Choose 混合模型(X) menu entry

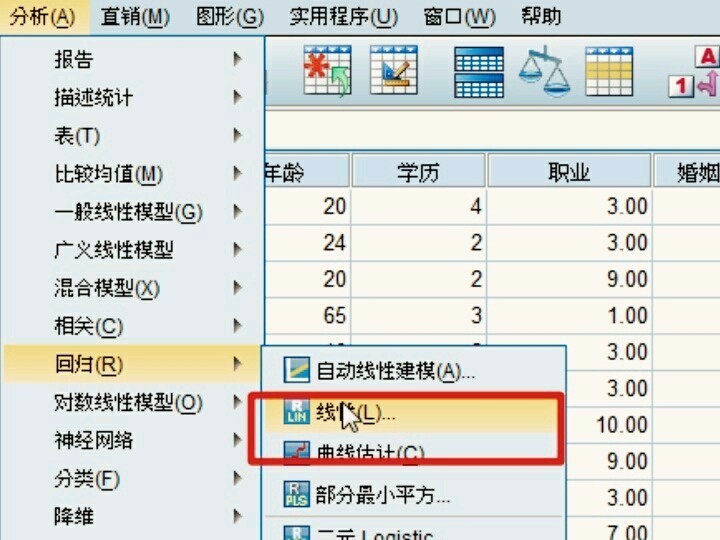point(132,288)
